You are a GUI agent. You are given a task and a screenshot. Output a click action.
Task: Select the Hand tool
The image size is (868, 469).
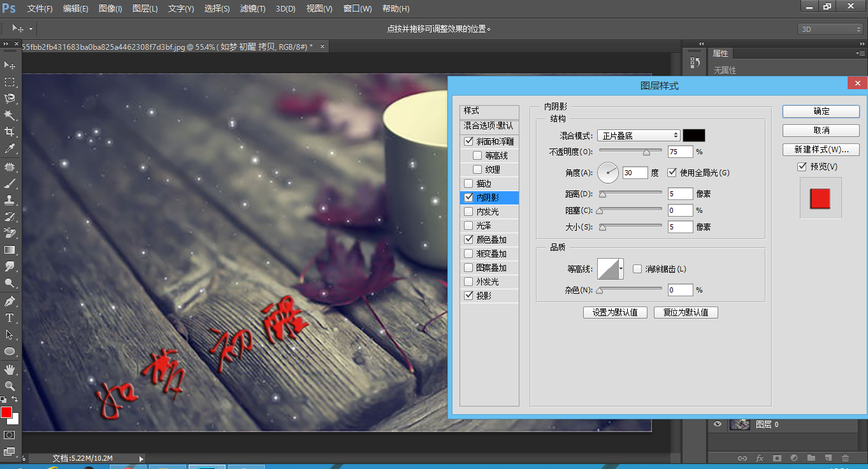tap(10, 369)
